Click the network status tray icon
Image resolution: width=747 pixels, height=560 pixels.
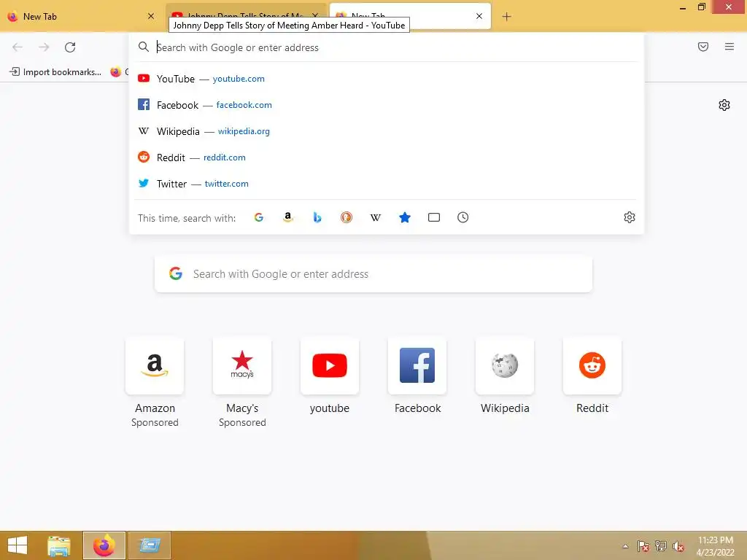click(661, 546)
